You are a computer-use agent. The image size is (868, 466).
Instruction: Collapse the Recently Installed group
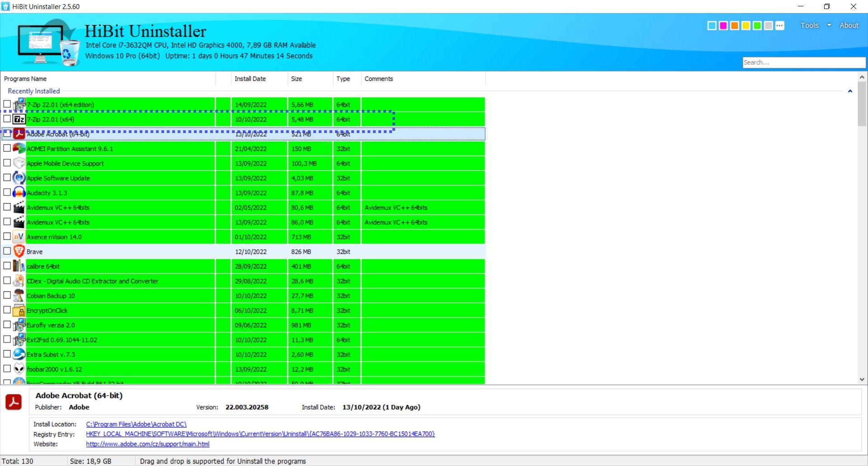pyautogui.click(x=850, y=91)
